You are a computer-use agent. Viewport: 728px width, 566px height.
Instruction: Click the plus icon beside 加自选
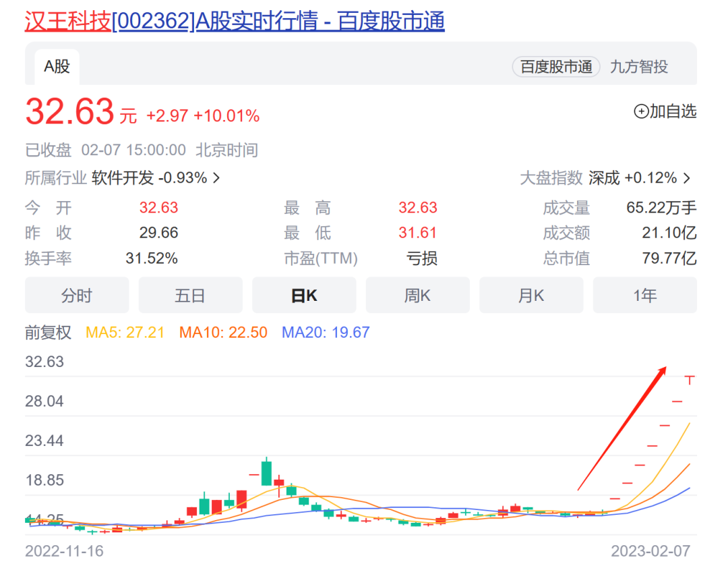641,111
